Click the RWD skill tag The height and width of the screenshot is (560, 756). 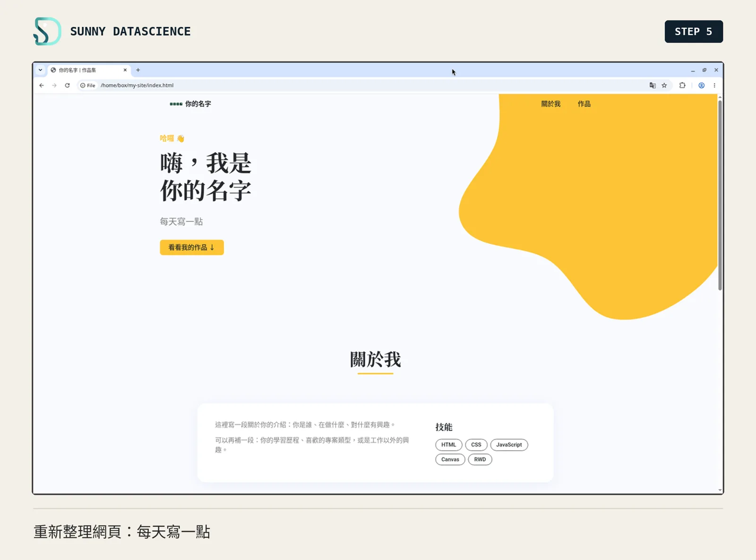pyautogui.click(x=480, y=459)
